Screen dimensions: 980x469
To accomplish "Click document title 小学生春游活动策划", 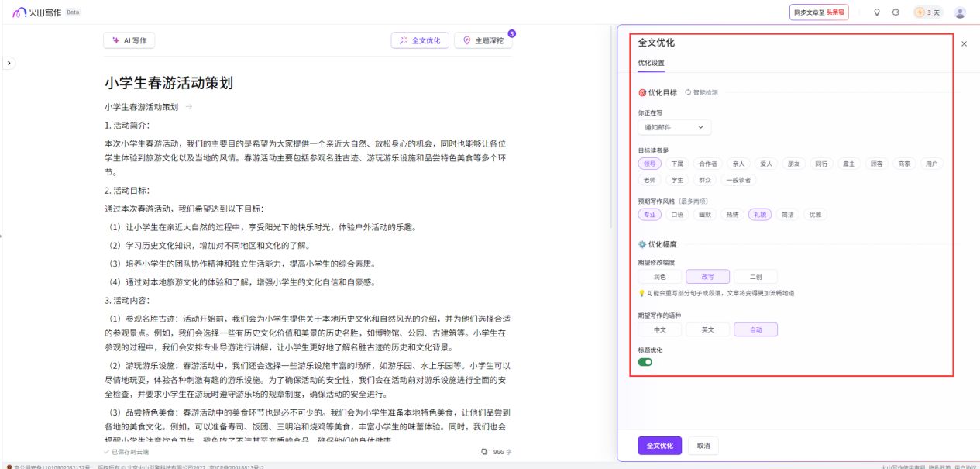I will (169, 83).
